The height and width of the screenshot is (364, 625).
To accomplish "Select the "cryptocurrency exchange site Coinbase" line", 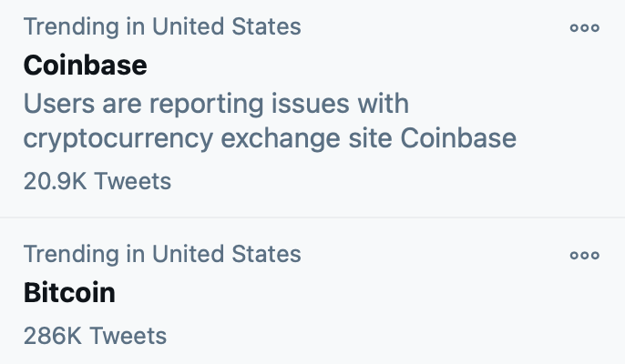I will pos(270,138).
